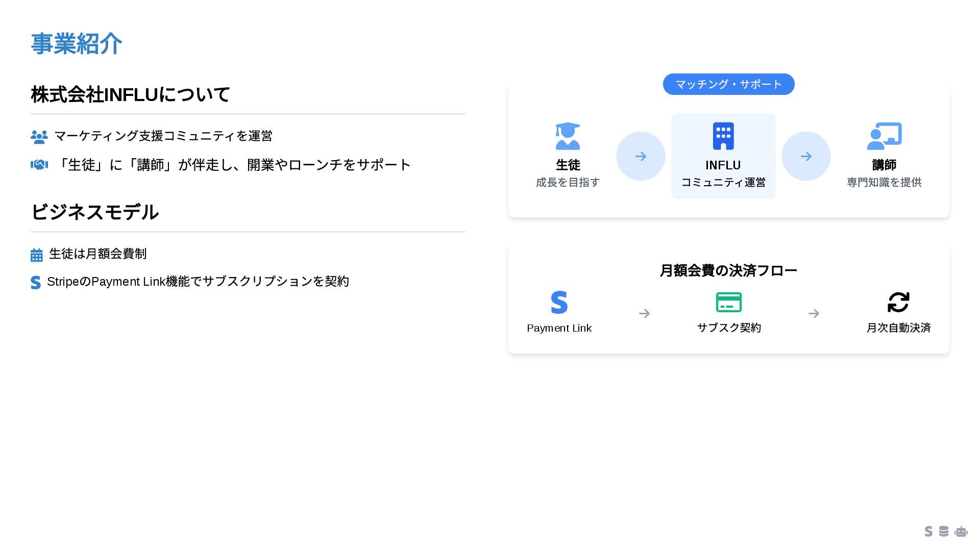Click the circular arrow between INFLU and 講師
This screenshot has width=980, height=551.
coord(806,156)
